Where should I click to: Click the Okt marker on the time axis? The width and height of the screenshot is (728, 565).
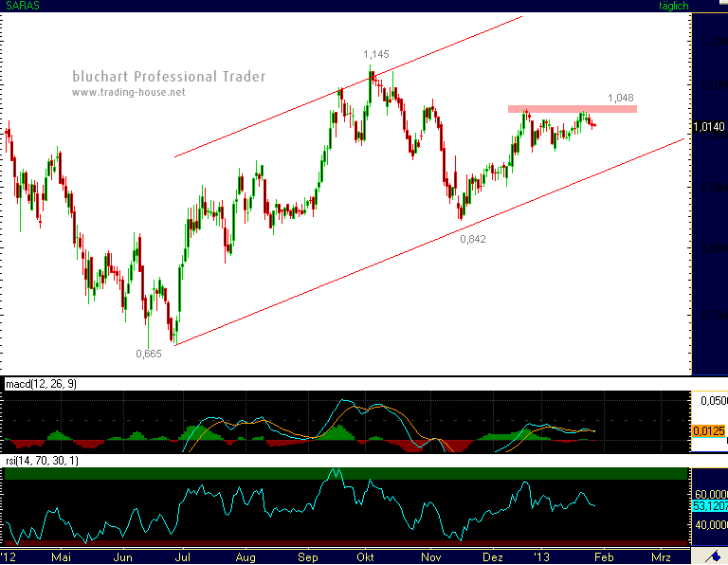[x=365, y=557]
